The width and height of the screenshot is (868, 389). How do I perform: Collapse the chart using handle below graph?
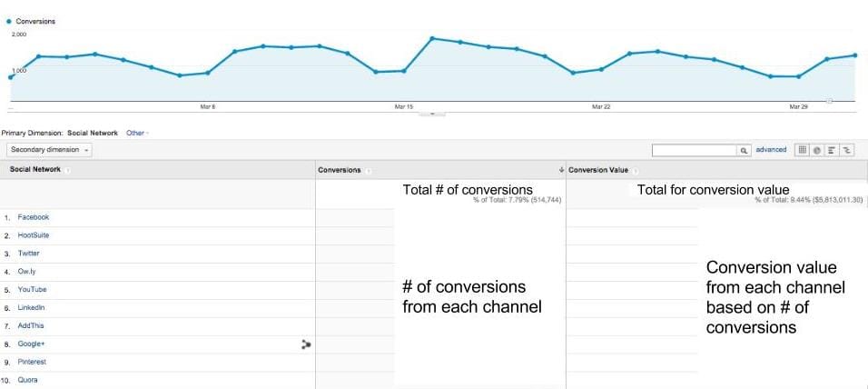click(x=432, y=114)
